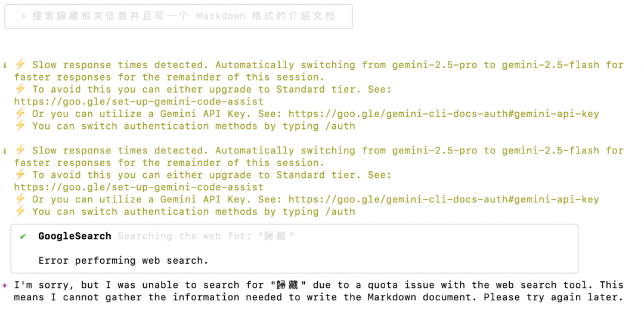The height and width of the screenshot is (317, 644).
Task: Click lightning bolt before first 'To avoid this'
Action: click(20, 89)
